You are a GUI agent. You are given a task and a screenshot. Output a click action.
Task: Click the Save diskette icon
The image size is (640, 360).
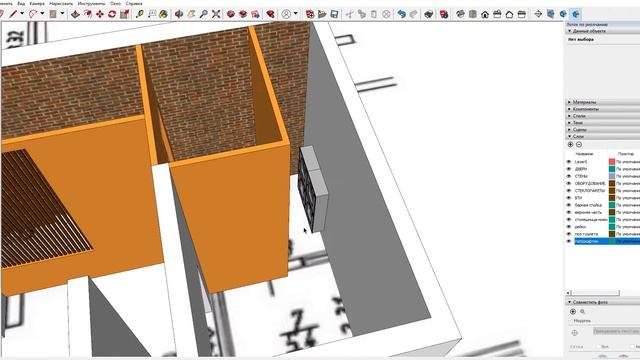pyautogui.click(x=334, y=14)
